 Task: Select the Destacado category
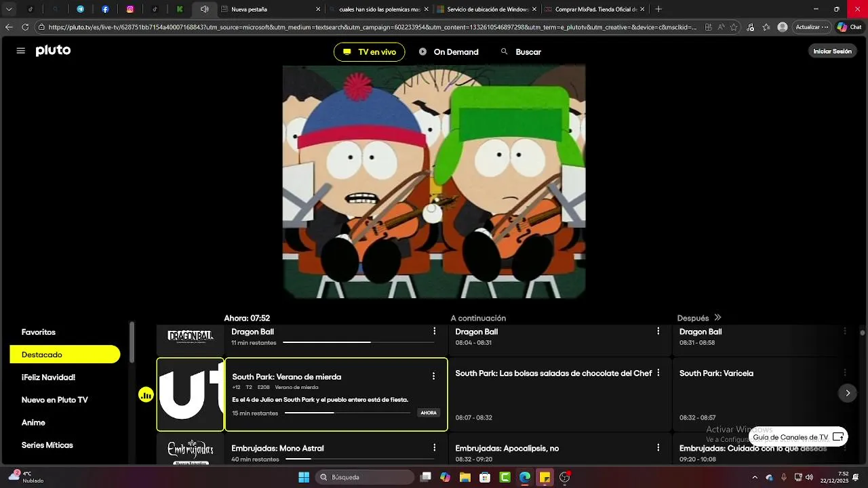pos(64,354)
